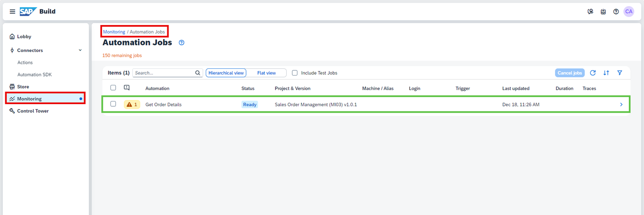
Task: Click the Duration column header
Action: (564, 89)
